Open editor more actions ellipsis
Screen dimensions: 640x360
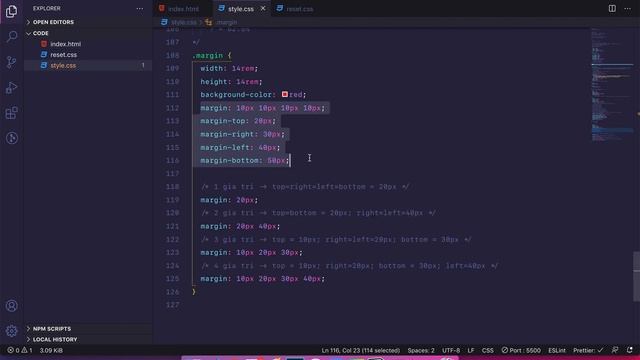[627, 9]
